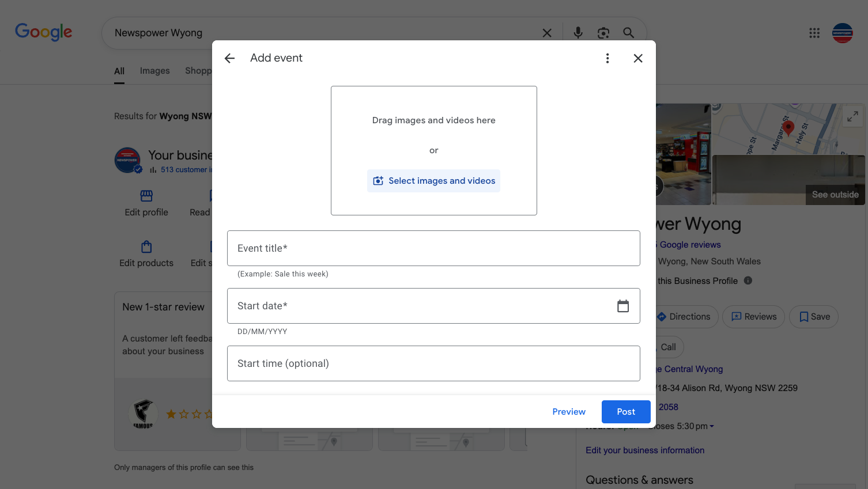Open See outside street view thumbnail
The image size is (868, 489).
788,180
